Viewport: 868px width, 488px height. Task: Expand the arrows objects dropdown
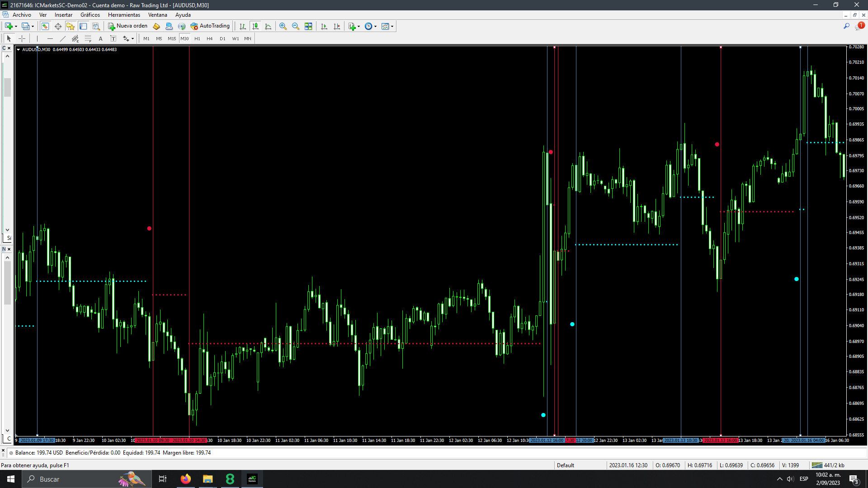(x=132, y=39)
